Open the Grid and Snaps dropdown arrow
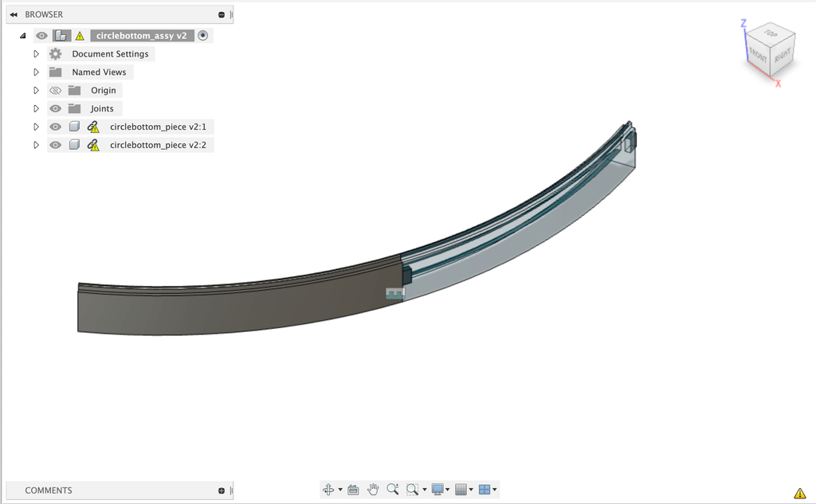 tap(471, 490)
